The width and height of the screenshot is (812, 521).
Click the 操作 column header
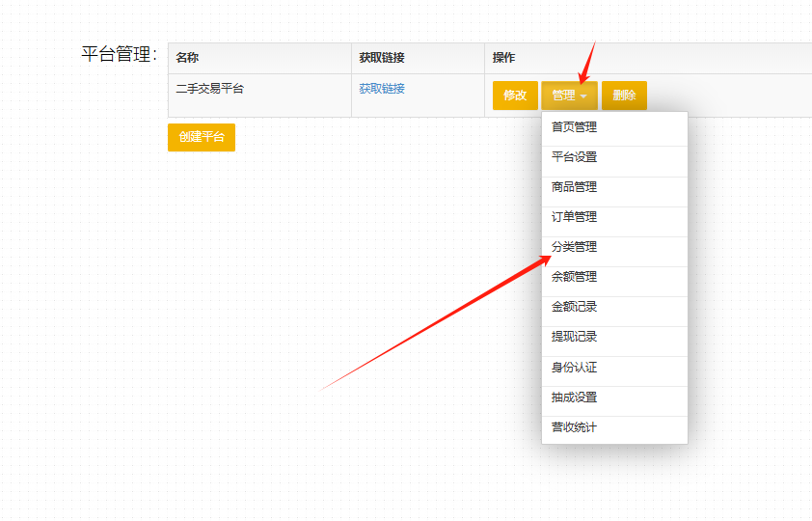[648, 58]
